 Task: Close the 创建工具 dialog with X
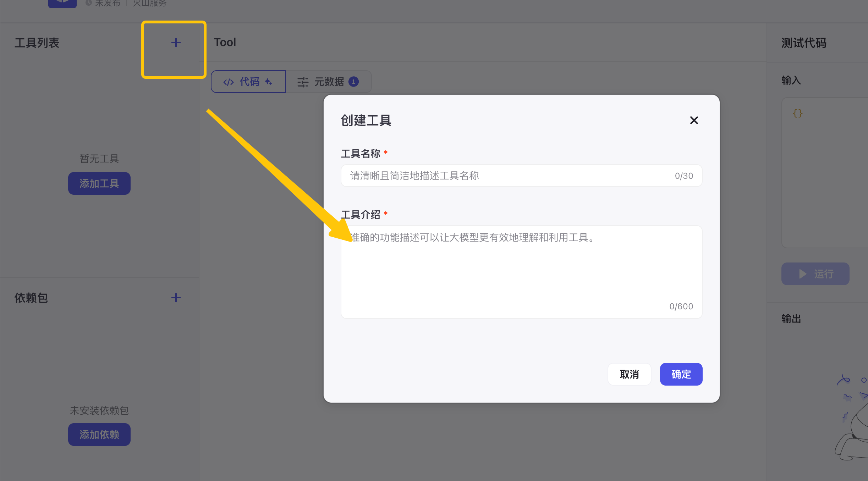(694, 120)
